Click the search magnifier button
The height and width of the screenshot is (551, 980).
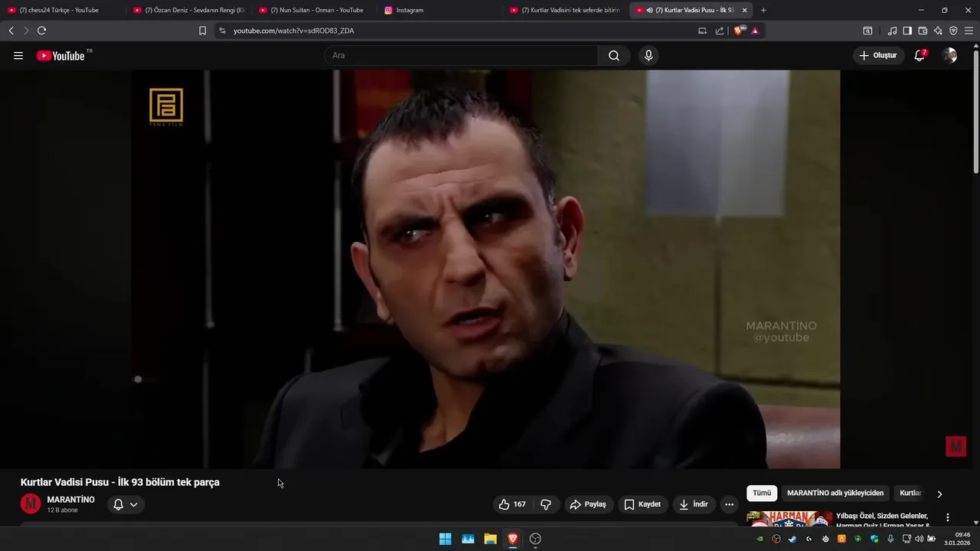614,56
